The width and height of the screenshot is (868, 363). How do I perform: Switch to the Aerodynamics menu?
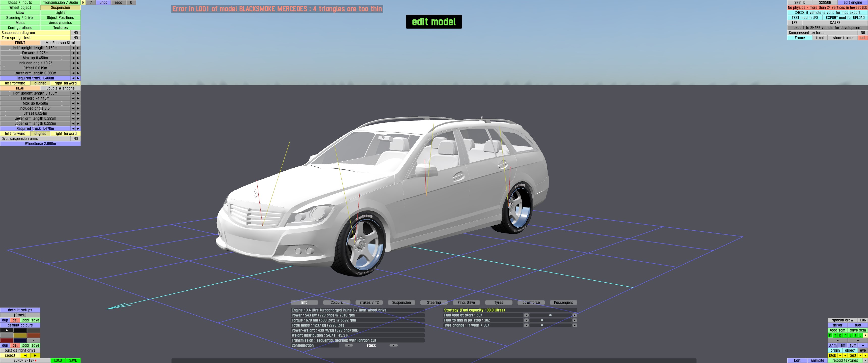(x=60, y=22)
